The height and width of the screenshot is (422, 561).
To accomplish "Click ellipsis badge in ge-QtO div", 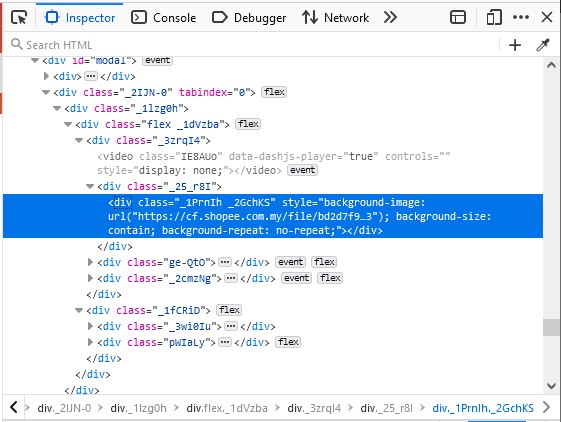I will pyautogui.click(x=225, y=262).
